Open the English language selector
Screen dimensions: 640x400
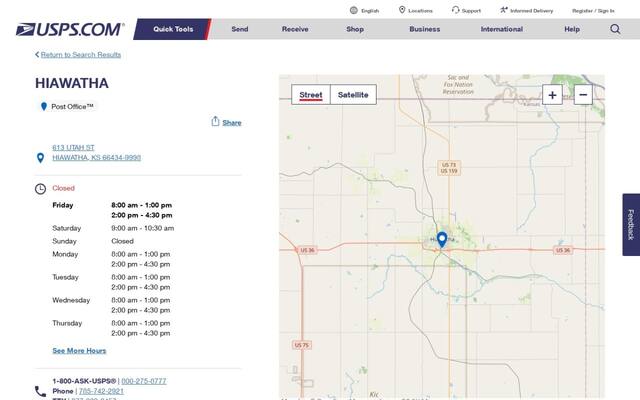(370, 11)
